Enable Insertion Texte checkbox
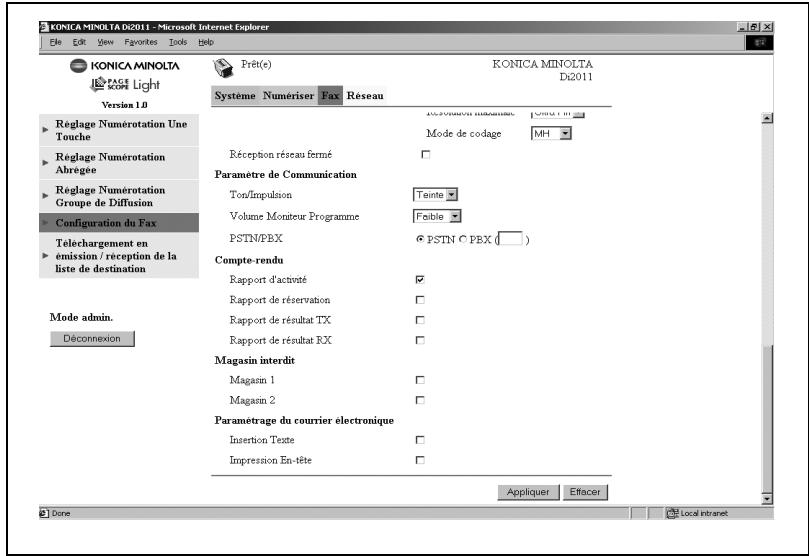809x556 pixels. tap(420, 440)
